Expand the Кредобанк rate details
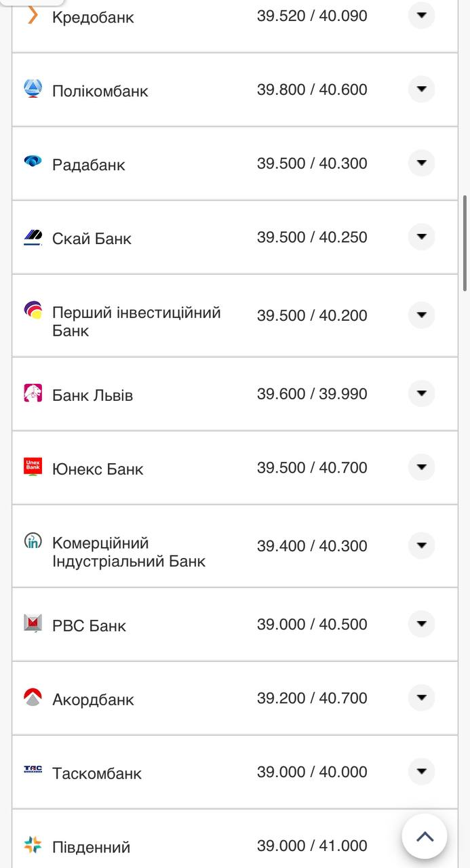470x868 pixels. click(x=421, y=15)
